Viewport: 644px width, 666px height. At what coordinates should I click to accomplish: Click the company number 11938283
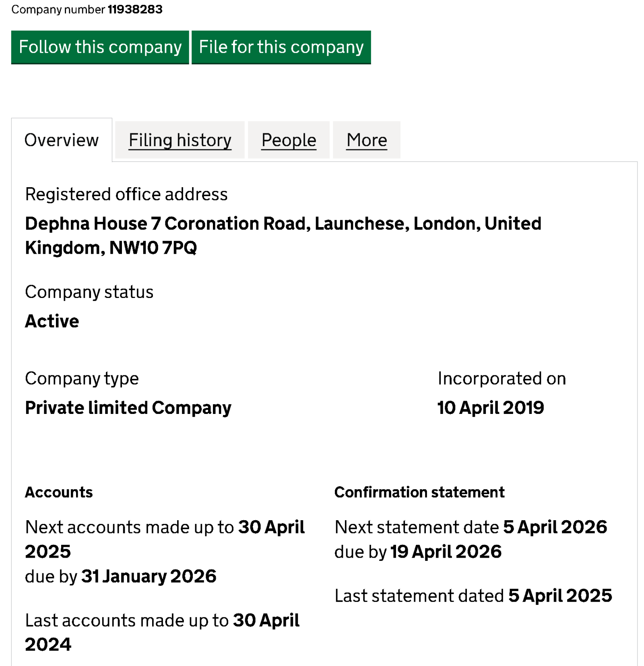(135, 9)
